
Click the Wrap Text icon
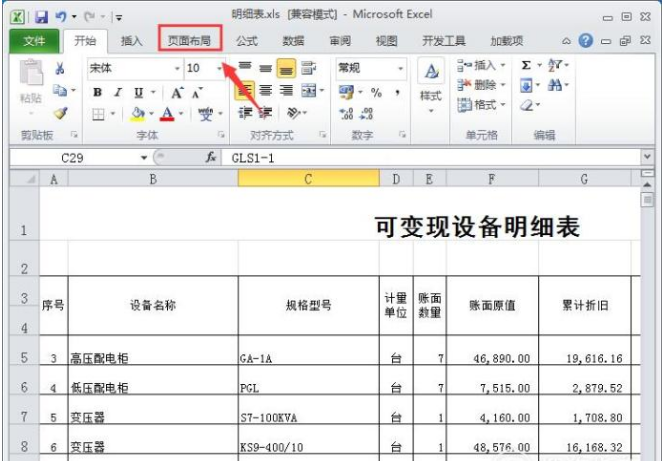[x=309, y=68]
